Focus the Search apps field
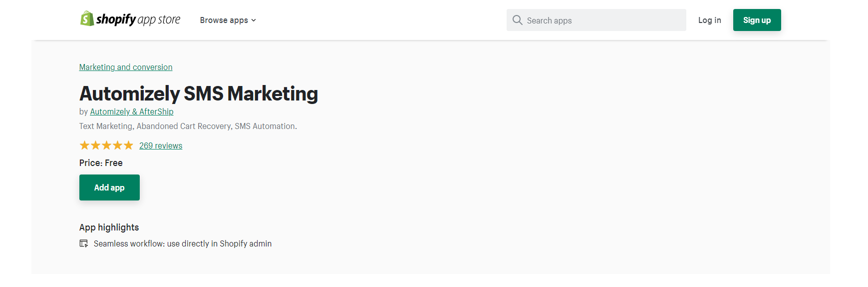This screenshot has height=287, width=868. click(596, 20)
